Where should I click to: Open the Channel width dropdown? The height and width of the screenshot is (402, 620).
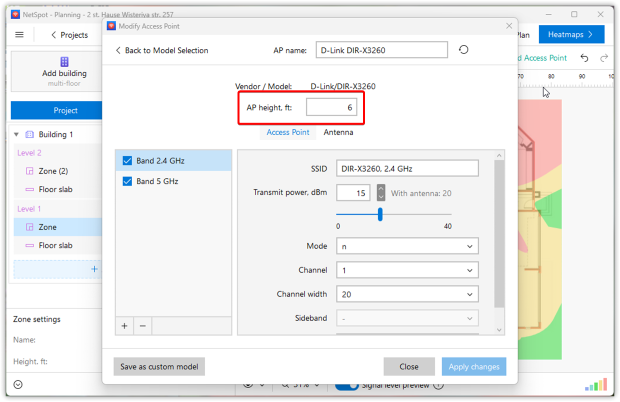407,294
